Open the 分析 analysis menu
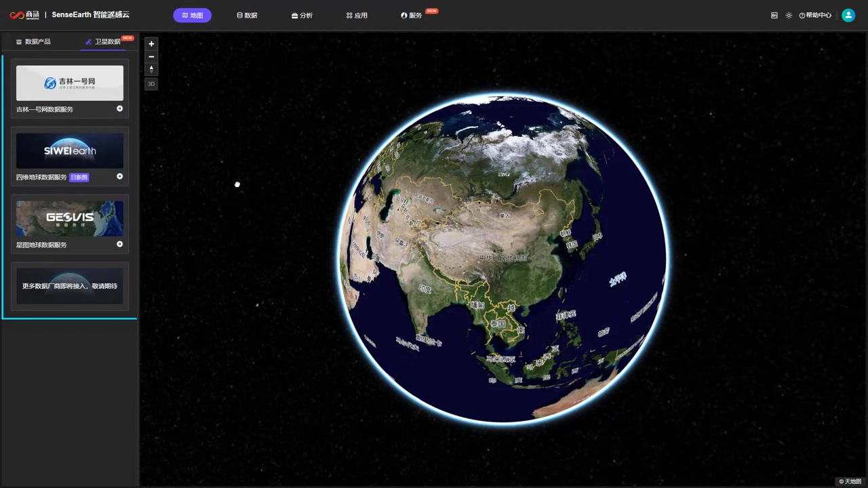This screenshot has height=488, width=868. 302,15
